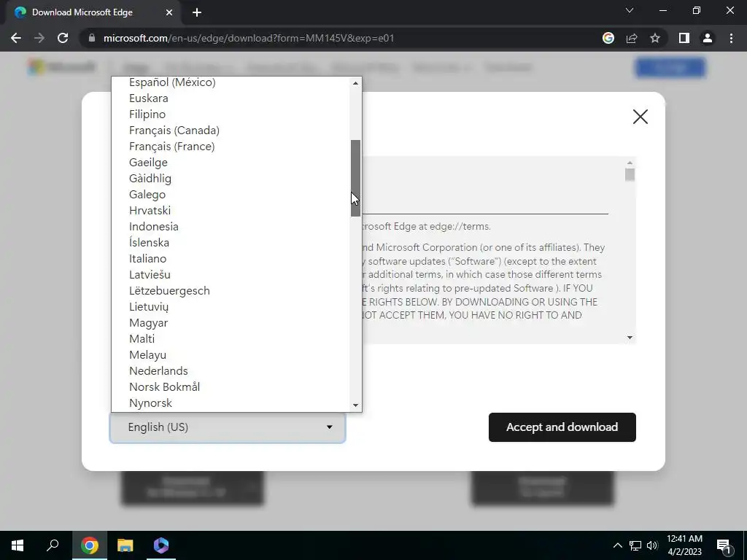The image size is (747, 560).
Task: Select Nynorsk language option
Action: tap(231, 402)
